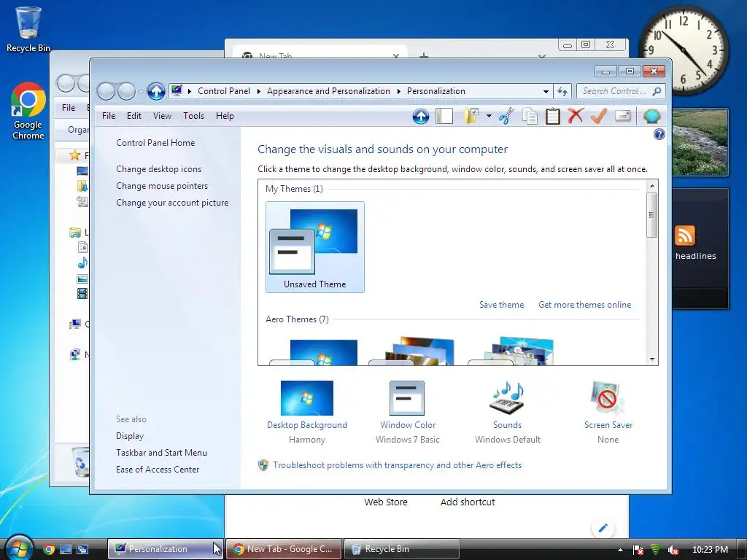
Task: Click the computer icon in address bar
Action: [177, 90]
